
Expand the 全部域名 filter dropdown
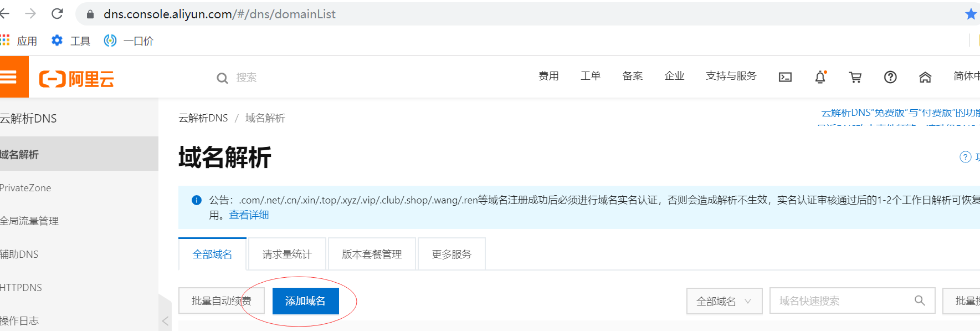724,301
